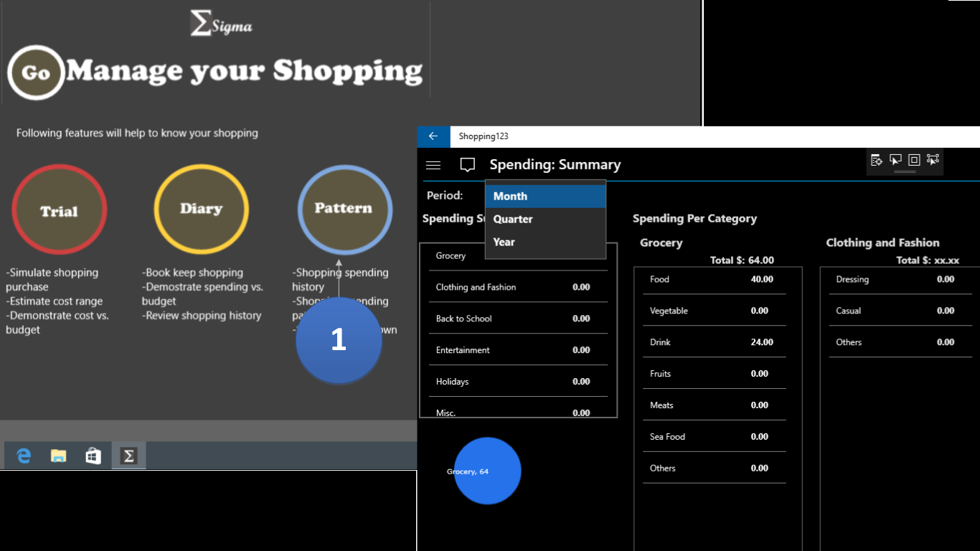Launch Microsoft Edge from the taskbar
Image resolution: width=980 pixels, height=551 pixels.
pyautogui.click(x=24, y=456)
